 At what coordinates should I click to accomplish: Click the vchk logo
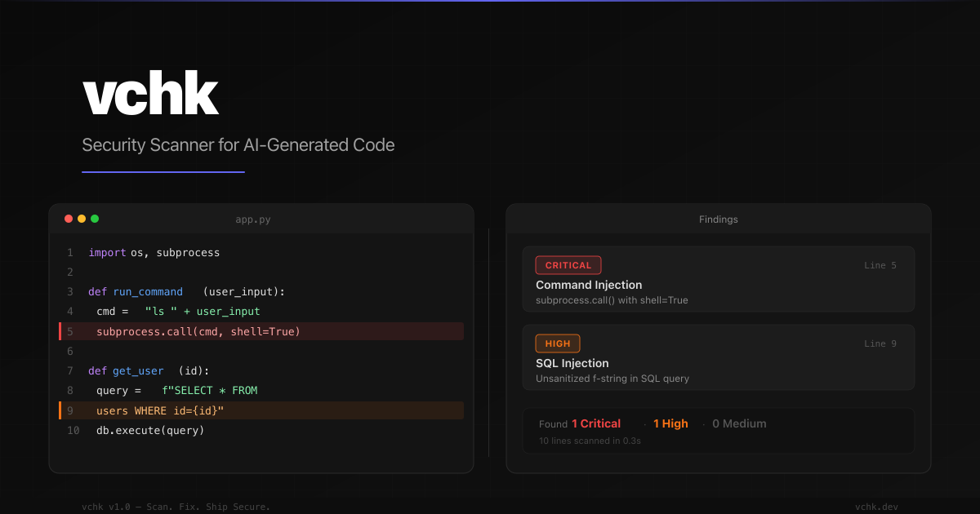150,95
